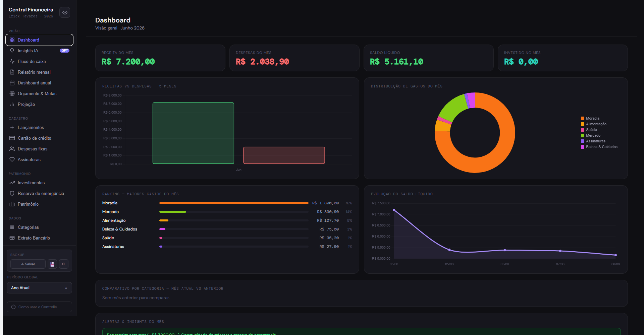
Task: Click the R$ 27,90 Assinaturas ranking value
Action: tap(329, 247)
